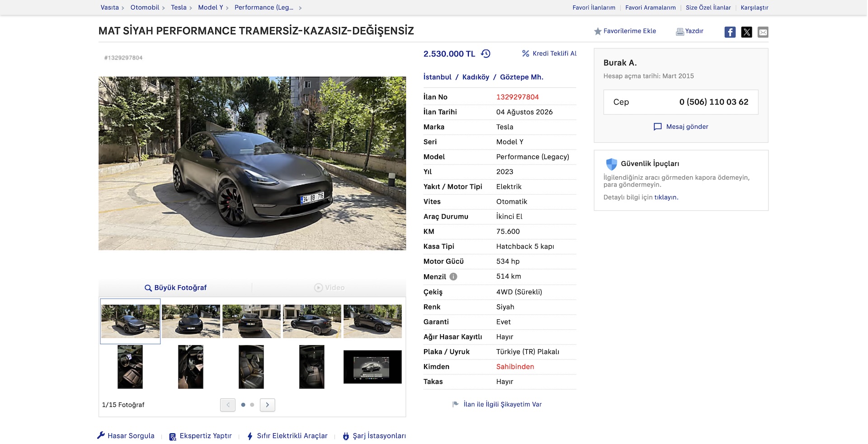Open Karşılaştır link
Image resolution: width=868 pixels, height=444 pixels.
(x=754, y=8)
